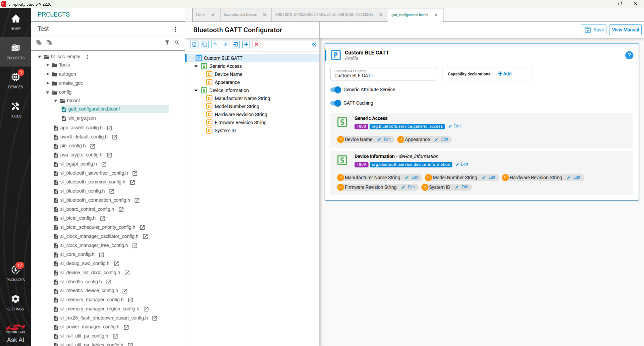Click the Custom GATT name field
This screenshot has width=644, height=346.
[384, 74]
